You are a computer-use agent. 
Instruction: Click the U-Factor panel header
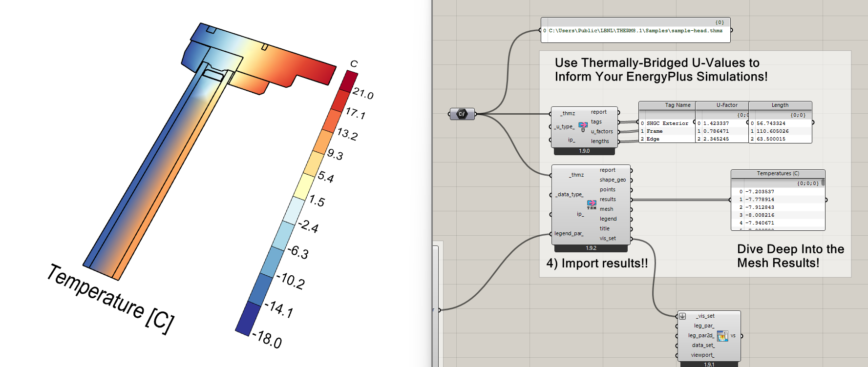[727, 105]
